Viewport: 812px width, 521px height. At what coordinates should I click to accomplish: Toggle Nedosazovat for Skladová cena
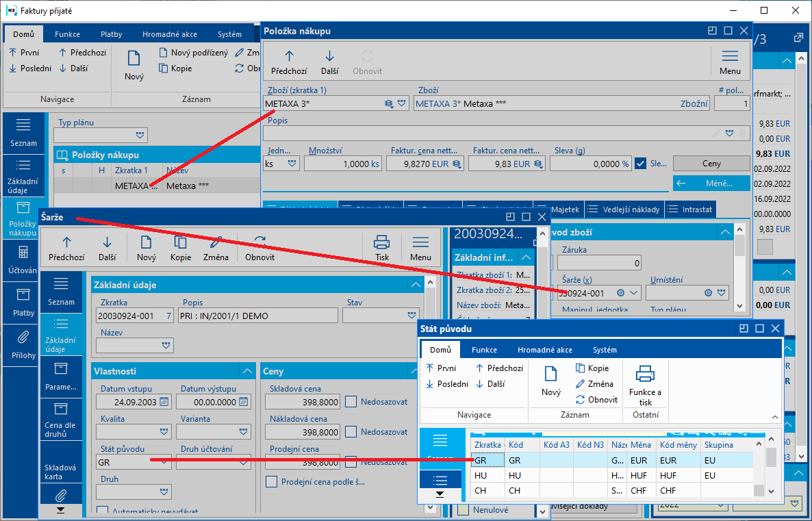tap(351, 402)
